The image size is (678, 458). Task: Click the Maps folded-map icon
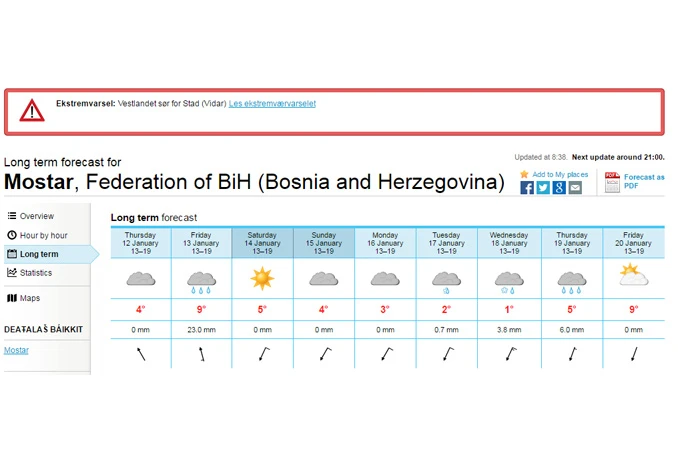[12, 298]
